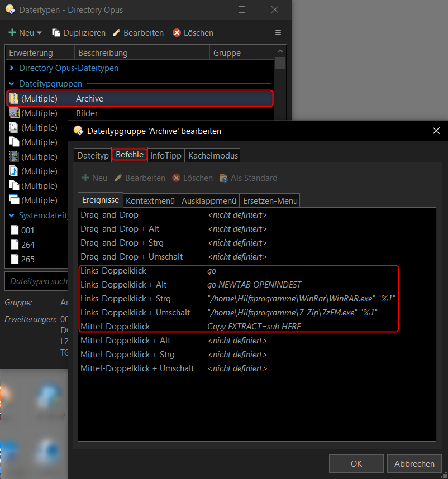
Task: Click the WinRAR.exe command value
Action: coord(301,299)
